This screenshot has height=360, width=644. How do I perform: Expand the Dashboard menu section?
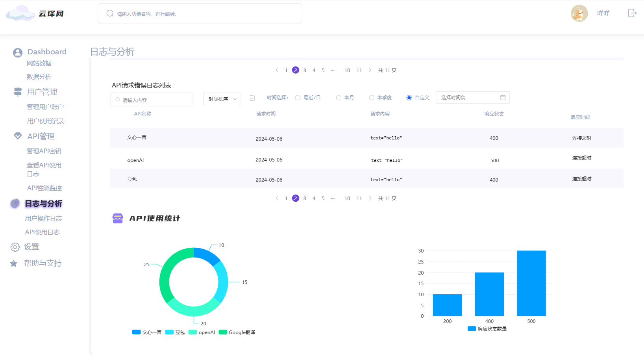coord(47,52)
